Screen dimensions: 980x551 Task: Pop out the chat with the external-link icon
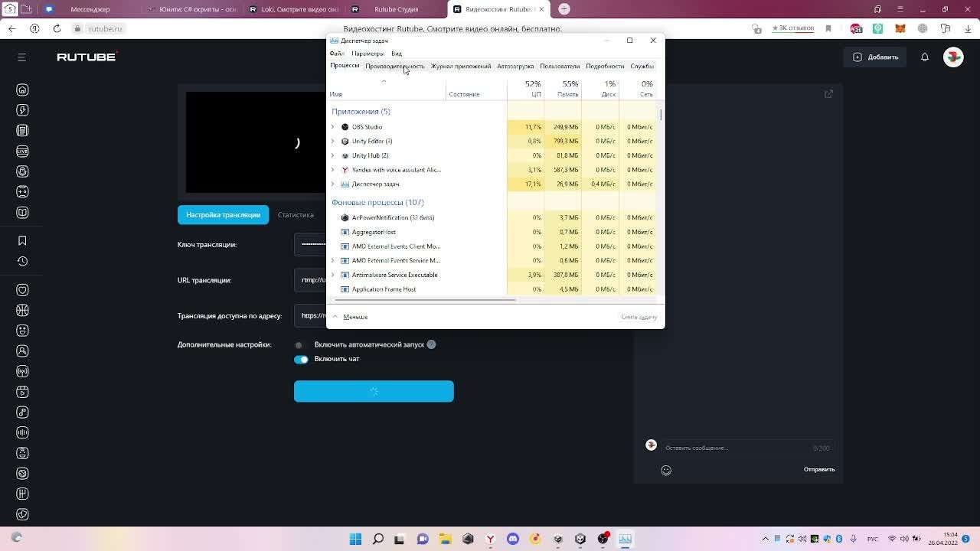[828, 94]
